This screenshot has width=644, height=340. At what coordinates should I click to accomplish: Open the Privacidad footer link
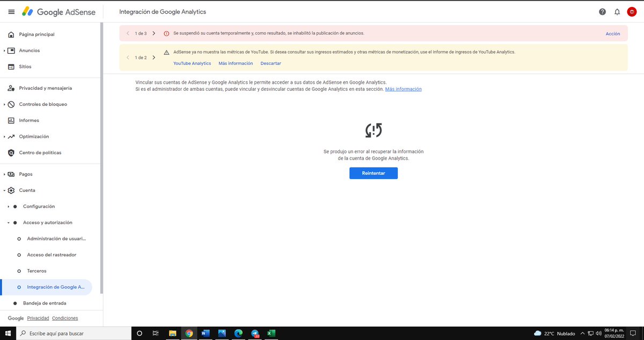(x=38, y=318)
